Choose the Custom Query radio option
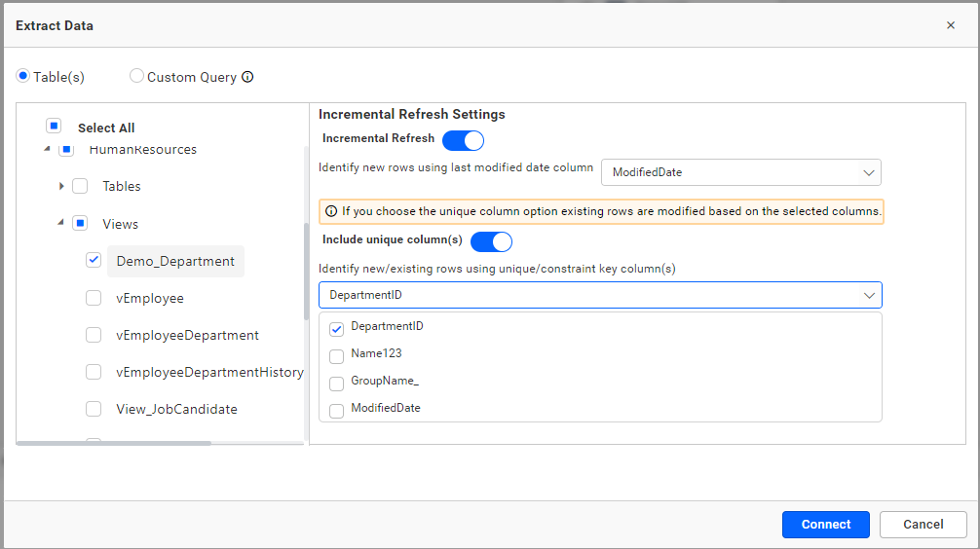Viewport: 980px width, 549px height. click(136, 76)
